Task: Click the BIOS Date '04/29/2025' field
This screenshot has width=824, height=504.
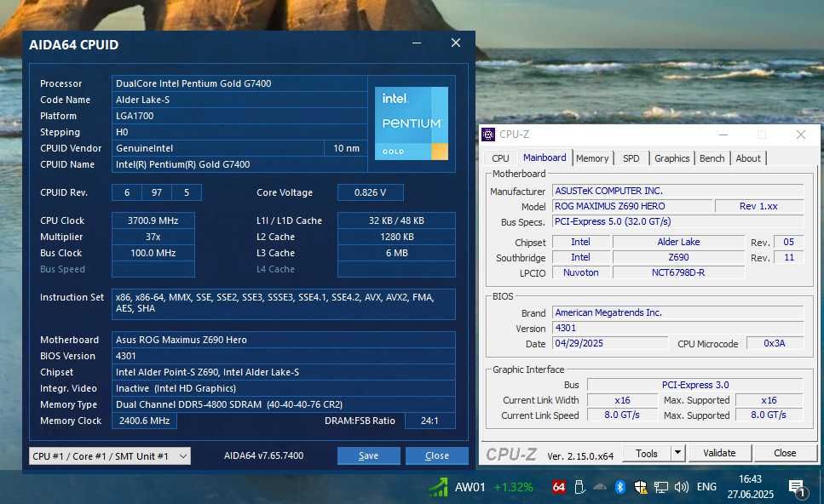Action: [610, 343]
